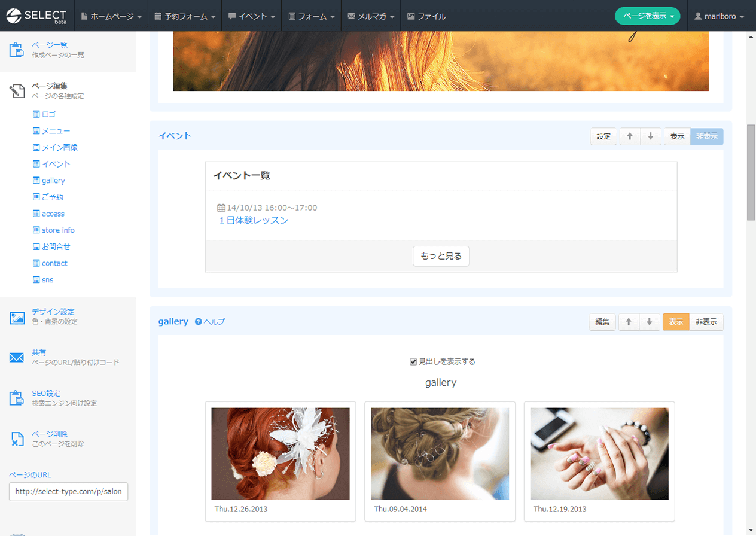The height and width of the screenshot is (536, 756).
Task: Move the イベント section up with arrow
Action: (629, 136)
